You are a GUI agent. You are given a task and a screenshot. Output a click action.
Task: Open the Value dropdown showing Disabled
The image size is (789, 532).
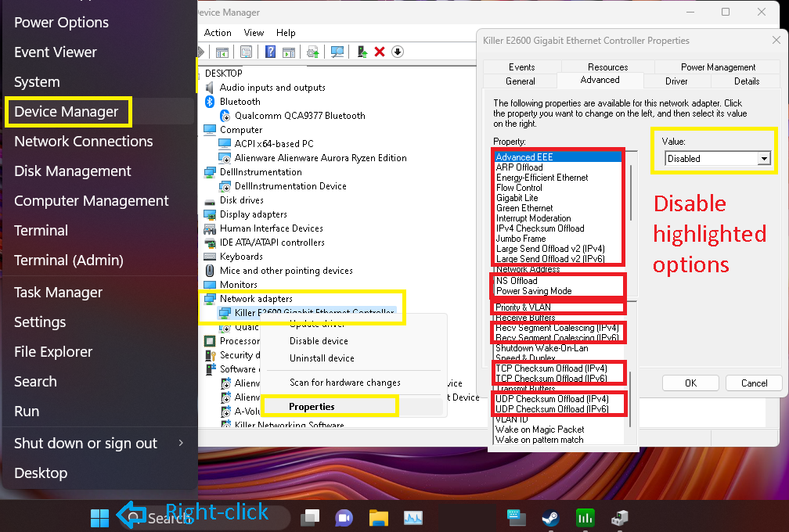764,158
